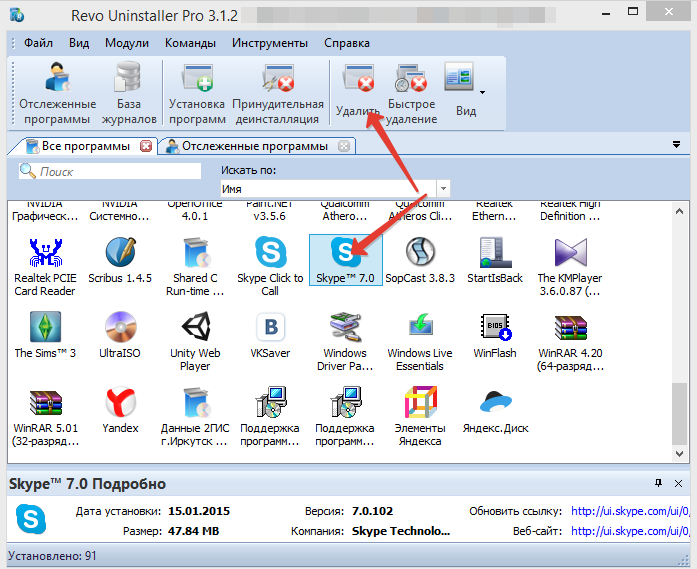This screenshot has height=569, width=697.
Task: Open the Файл menu
Action: tap(38, 43)
